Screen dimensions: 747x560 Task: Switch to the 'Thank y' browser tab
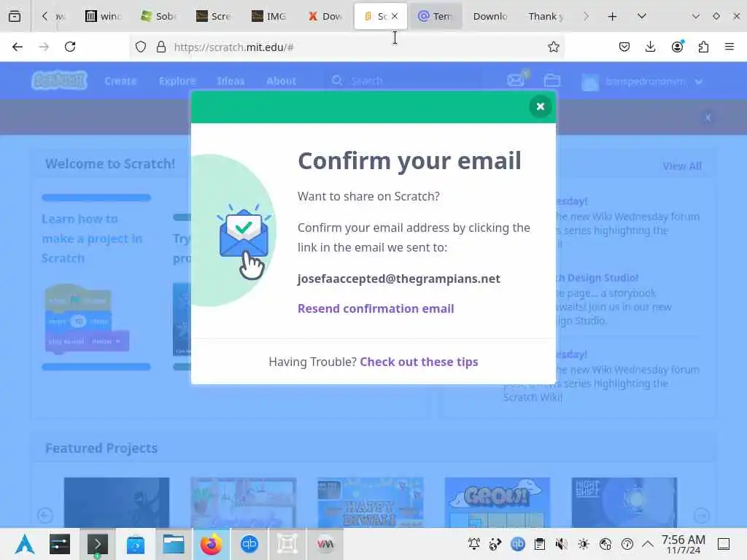pyautogui.click(x=546, y=16)
